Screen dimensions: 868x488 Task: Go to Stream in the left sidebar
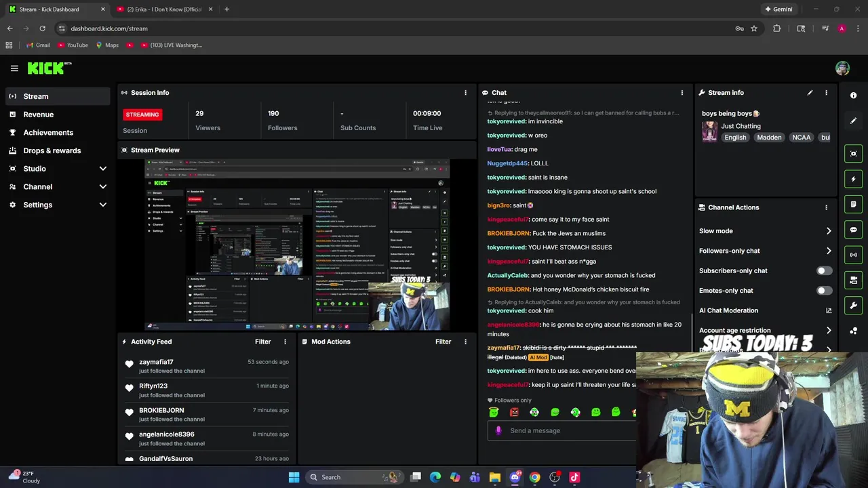pos(58,96)
